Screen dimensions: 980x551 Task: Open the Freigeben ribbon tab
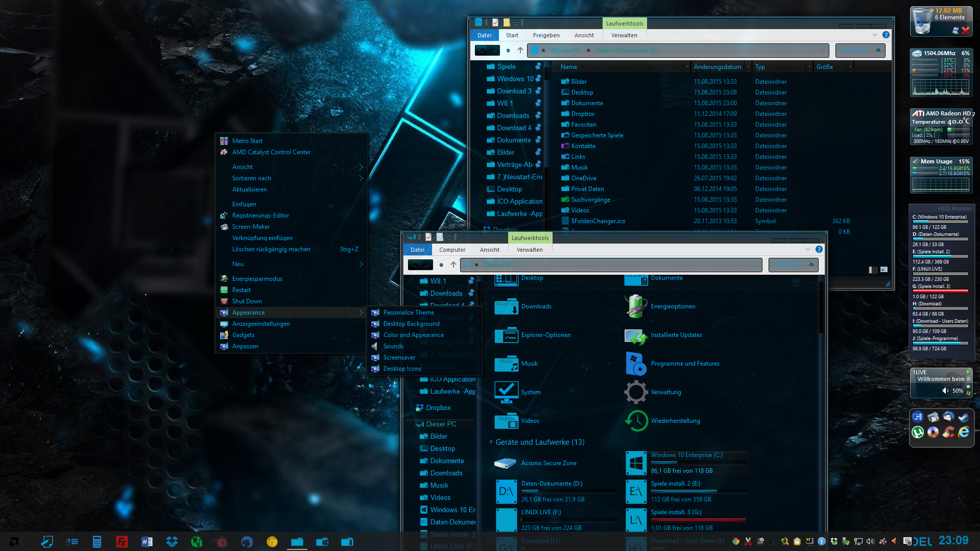(546, 35)
